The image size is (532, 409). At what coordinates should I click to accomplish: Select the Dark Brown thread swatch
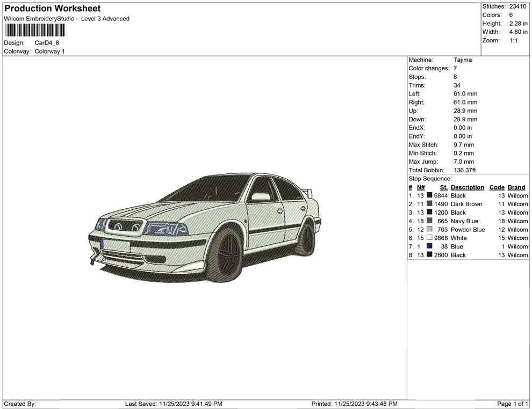pos(429,204)
